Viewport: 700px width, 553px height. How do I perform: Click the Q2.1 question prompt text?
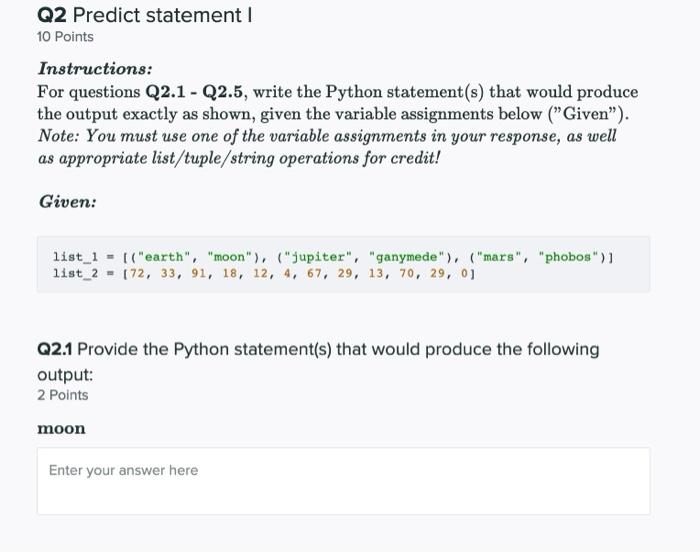tap(318, 362)
